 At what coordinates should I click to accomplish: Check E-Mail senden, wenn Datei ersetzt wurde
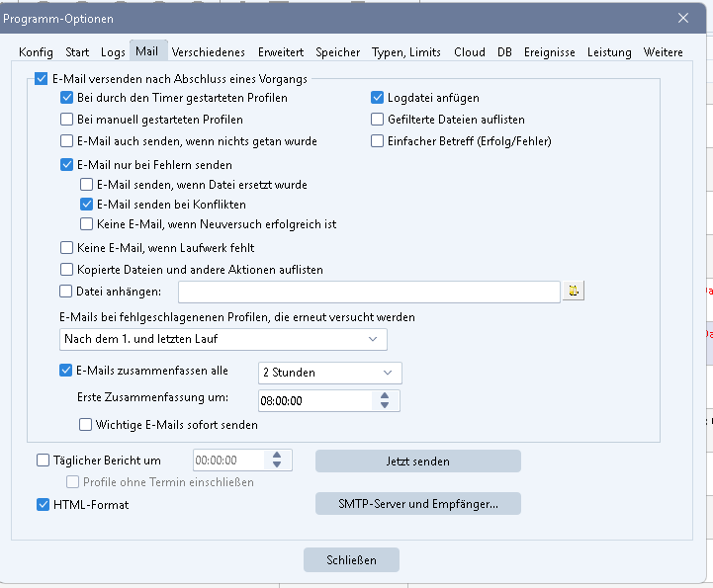86,185
